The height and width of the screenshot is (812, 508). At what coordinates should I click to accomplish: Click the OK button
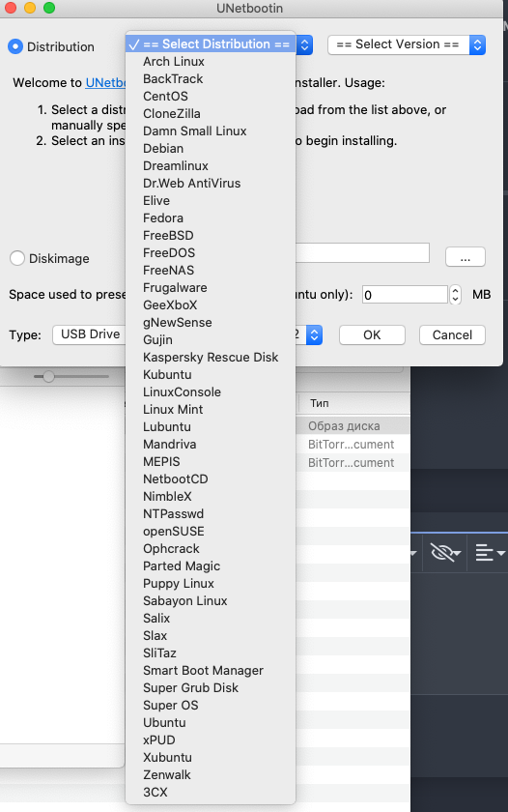[x=372, y=335]
